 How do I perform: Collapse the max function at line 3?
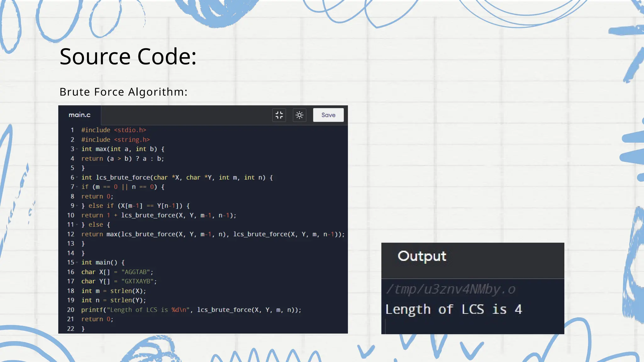[x=77, y=149]
